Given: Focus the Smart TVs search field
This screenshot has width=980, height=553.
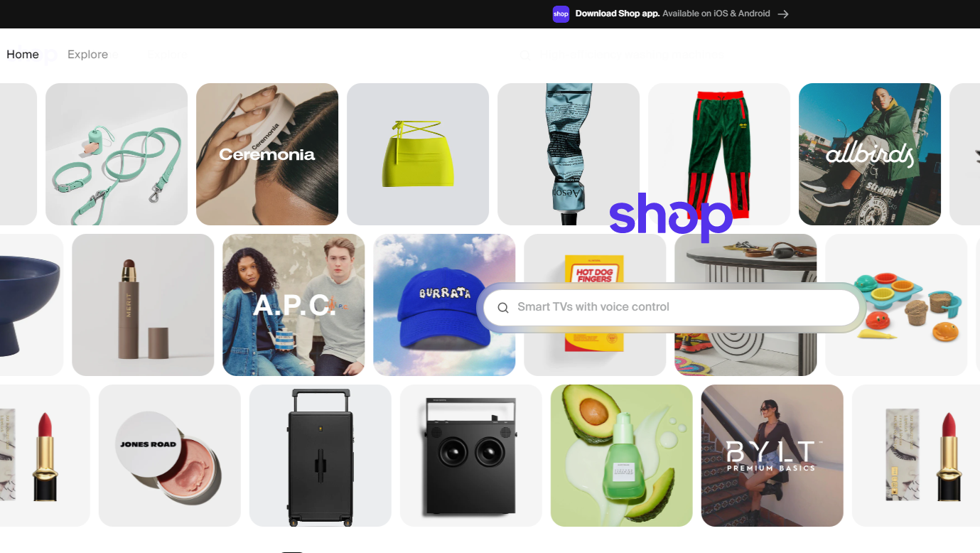Looking at the screenshot, I should (x=672, y=307).
